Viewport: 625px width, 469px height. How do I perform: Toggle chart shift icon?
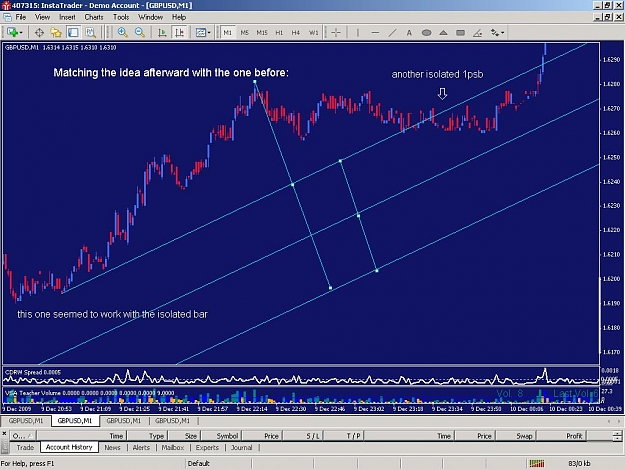(179, 33)
